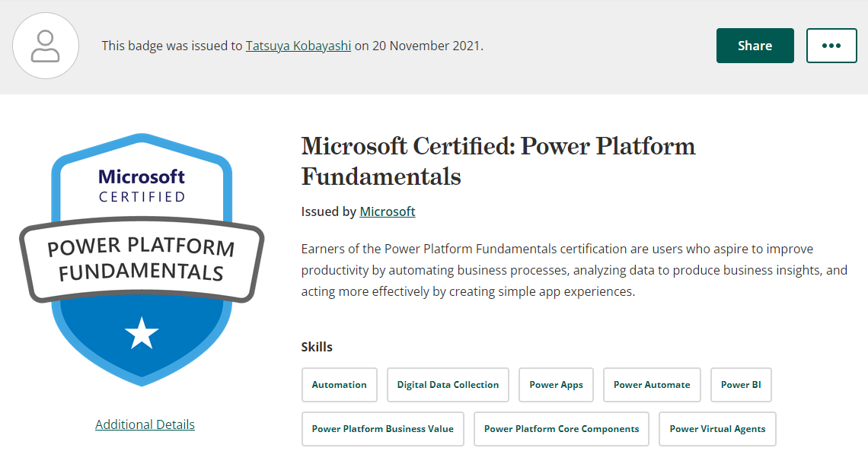The width and height of the screenshot is (868, 464).
Task: Select the Automation skill tag
Action: 340,385
